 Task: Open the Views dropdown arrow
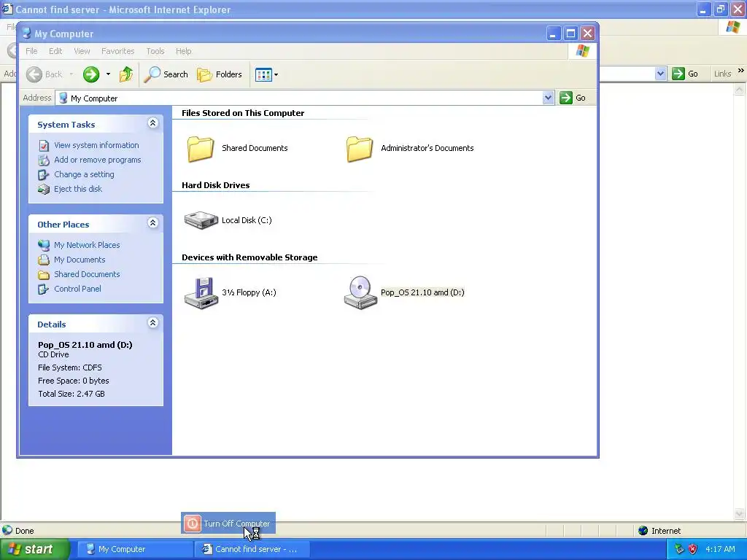(276, 75)
